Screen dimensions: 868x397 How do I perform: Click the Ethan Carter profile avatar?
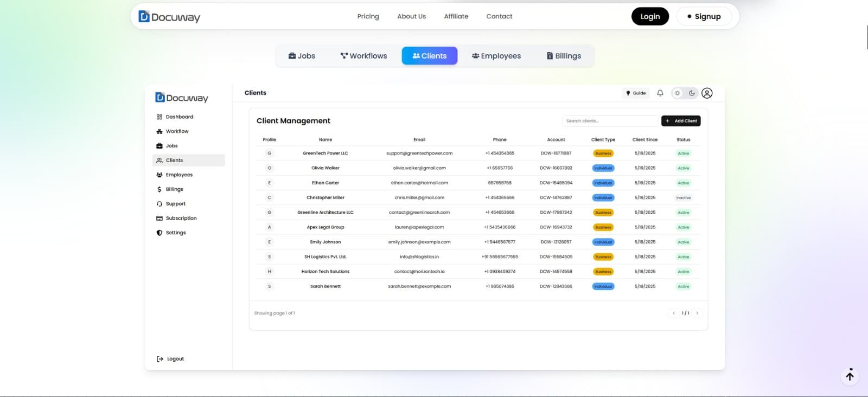(x=269, y=183)
